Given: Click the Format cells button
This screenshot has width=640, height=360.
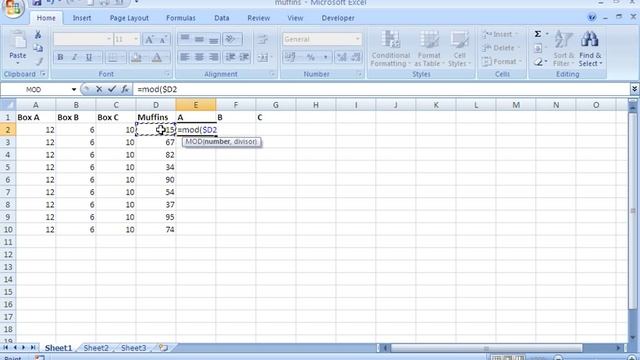Looking at the screenshot, I should click(501, 62).
